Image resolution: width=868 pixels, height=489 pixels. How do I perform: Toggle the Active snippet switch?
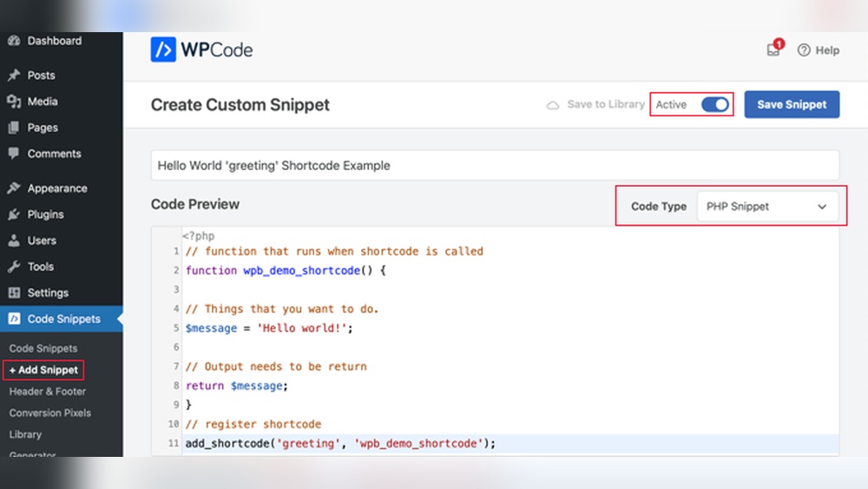[x=714, y=104]
